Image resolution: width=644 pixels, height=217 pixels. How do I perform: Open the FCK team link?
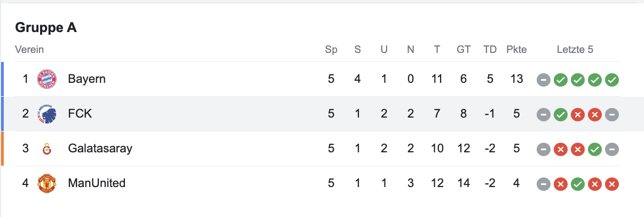pyautogui.click(x=80, y=114)
